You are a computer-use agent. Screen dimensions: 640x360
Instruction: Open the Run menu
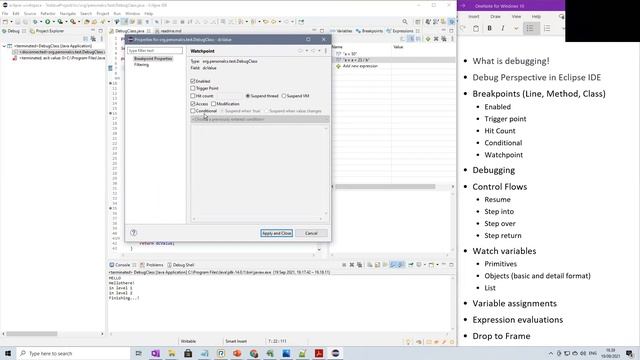(117, 13)
